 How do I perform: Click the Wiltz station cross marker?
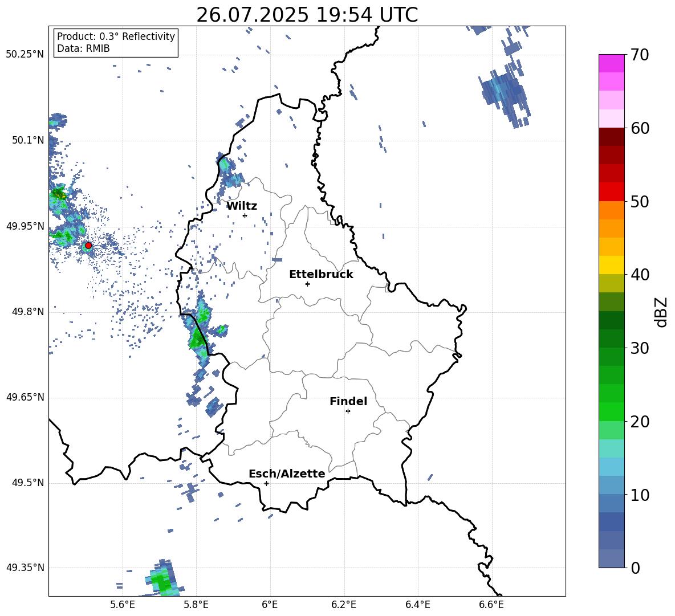point(245,215)
